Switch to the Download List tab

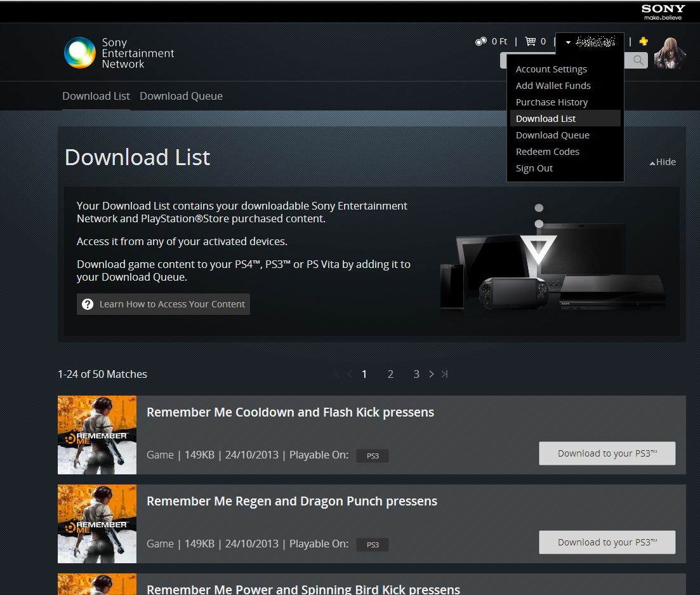point(96,96)
